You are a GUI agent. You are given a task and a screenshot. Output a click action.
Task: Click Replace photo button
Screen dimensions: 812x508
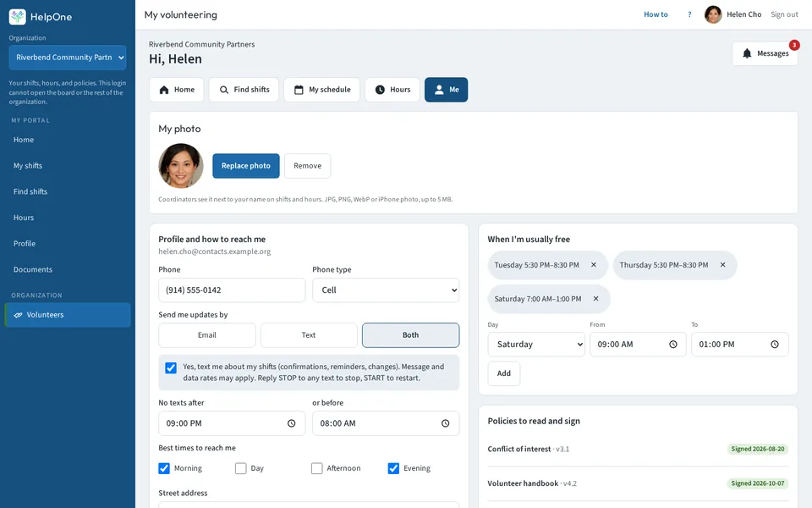[246, 166]
